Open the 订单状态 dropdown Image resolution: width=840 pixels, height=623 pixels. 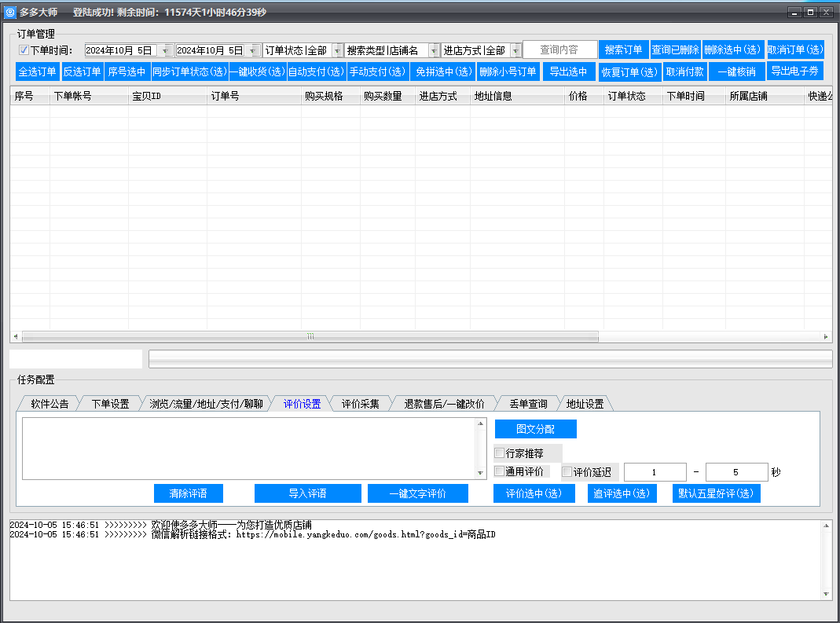337,50
